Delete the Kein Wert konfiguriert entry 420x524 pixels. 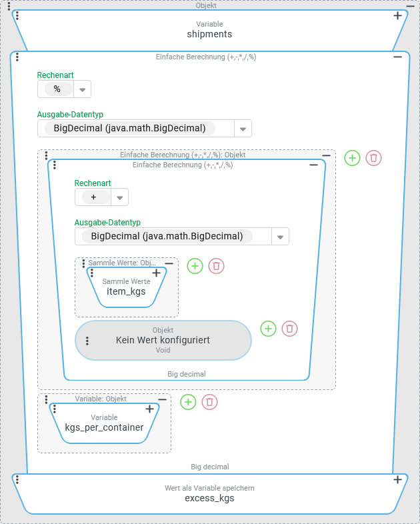(289, 329)
